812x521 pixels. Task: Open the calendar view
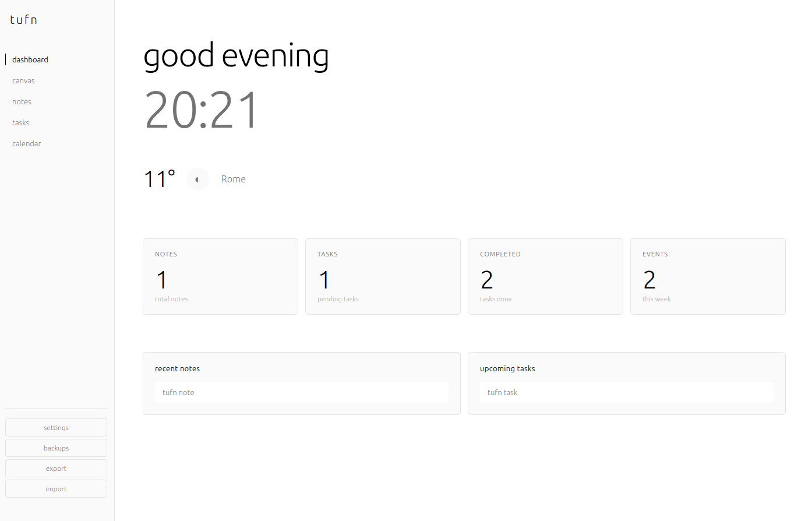click(x=27, y=144)
